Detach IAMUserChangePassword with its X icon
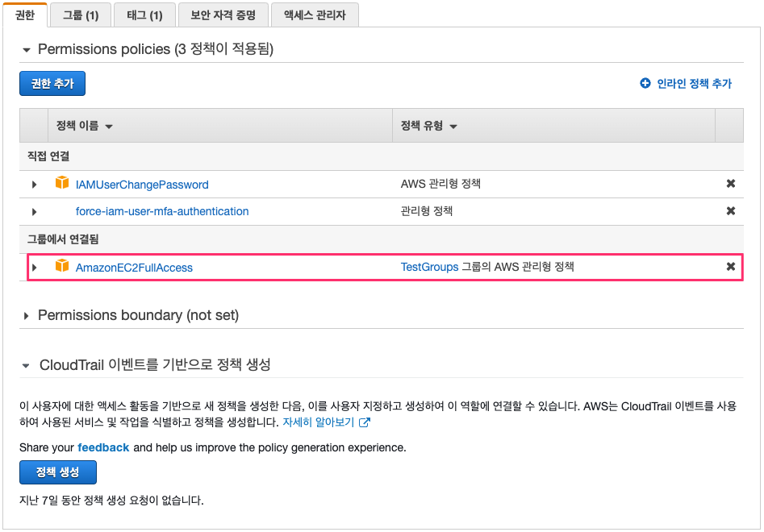 point(730,184)
